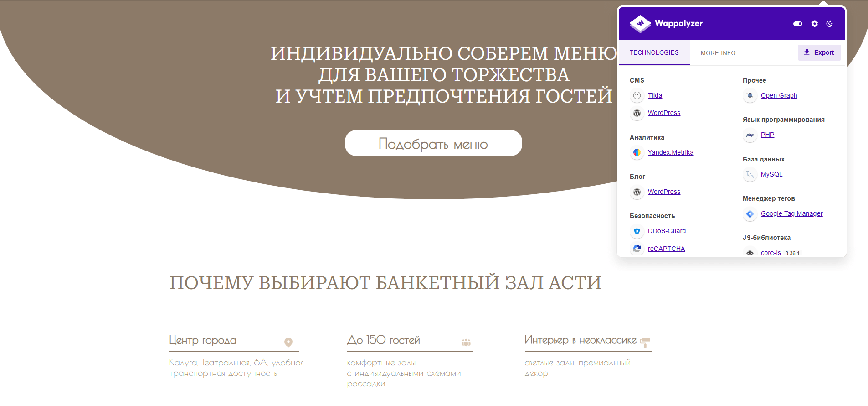Click the paint roller icon beside Интерьер в неоклассике

click(x=645, y=342)
